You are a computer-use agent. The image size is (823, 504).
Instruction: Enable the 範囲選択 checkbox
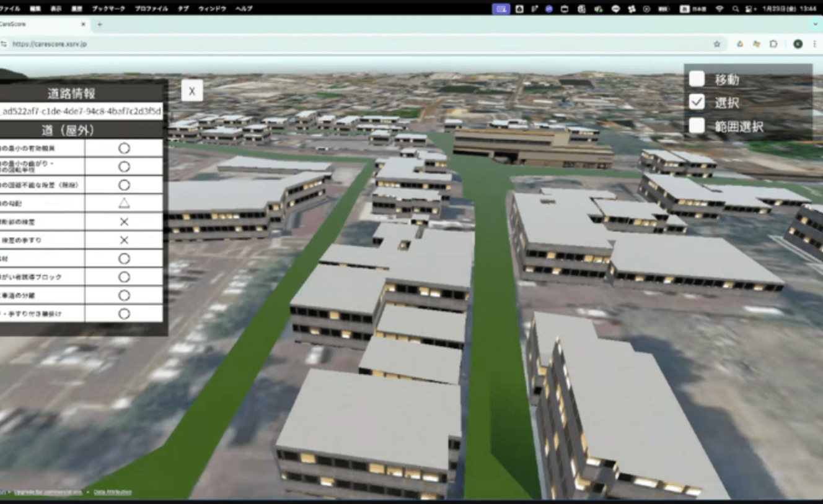point(697,126)
